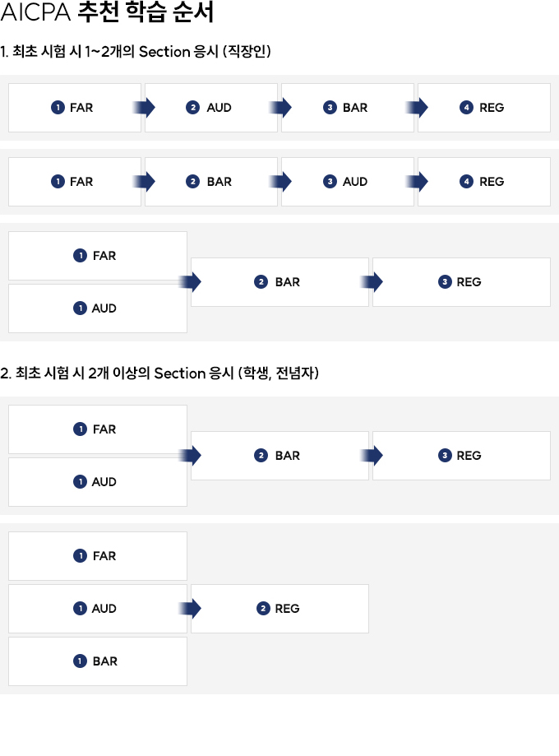Select the 1 BAR step box
The height and width of the screenshot is (756, 559).
tap(98, 661)
